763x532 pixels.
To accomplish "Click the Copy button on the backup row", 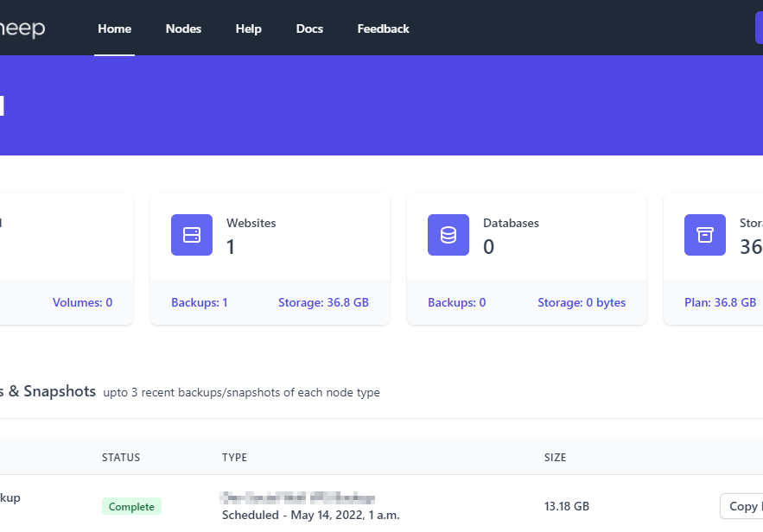I will (x=744, y=506).
